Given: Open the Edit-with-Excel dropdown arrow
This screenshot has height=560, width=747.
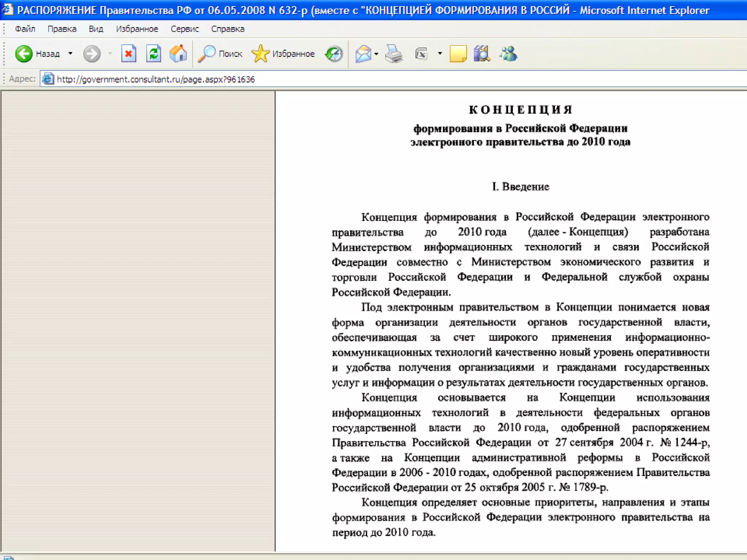Looking at the screenshot, I should click(440, 54).
